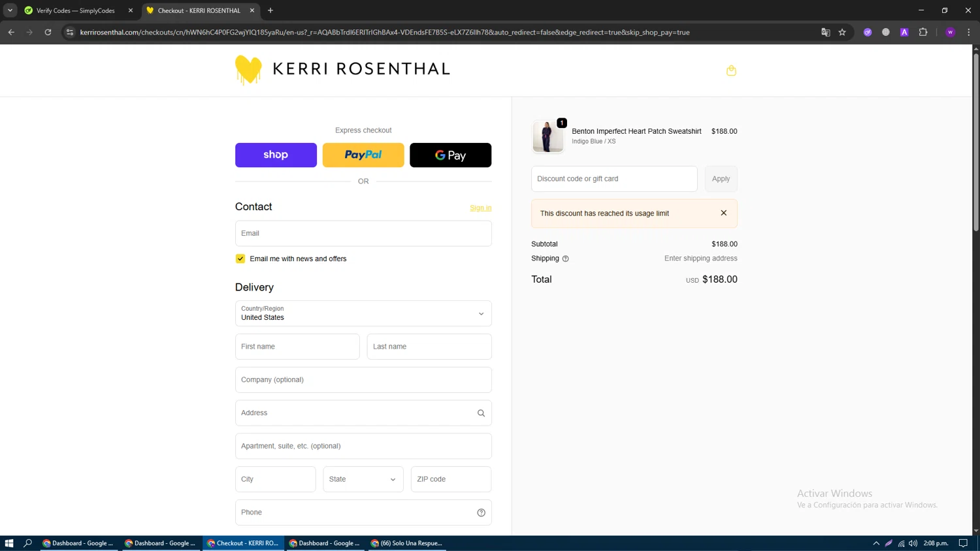980x551 pixels.
Task: Click the taskbar clock showing 2:08 p.m.
Action: [x=936, y=543]
